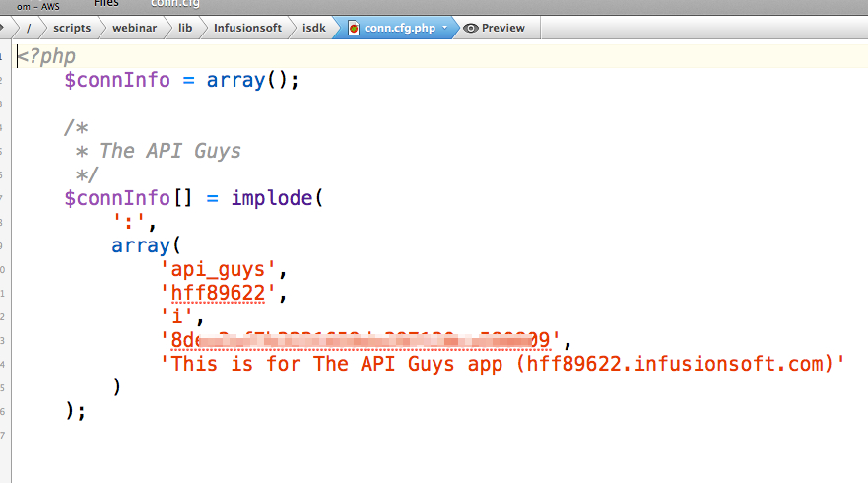Open the root slash breadcrumb
868x483 pixels.
tap(29, 28)
